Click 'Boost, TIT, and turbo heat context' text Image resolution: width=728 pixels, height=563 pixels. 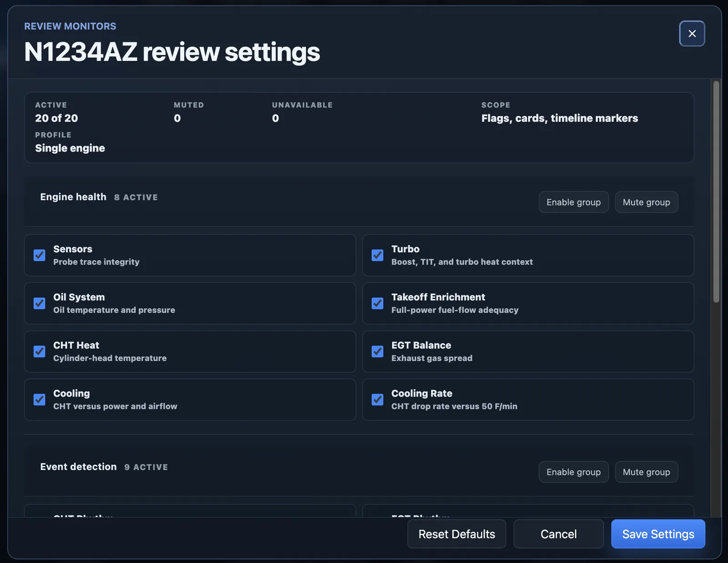pos(462,262)
